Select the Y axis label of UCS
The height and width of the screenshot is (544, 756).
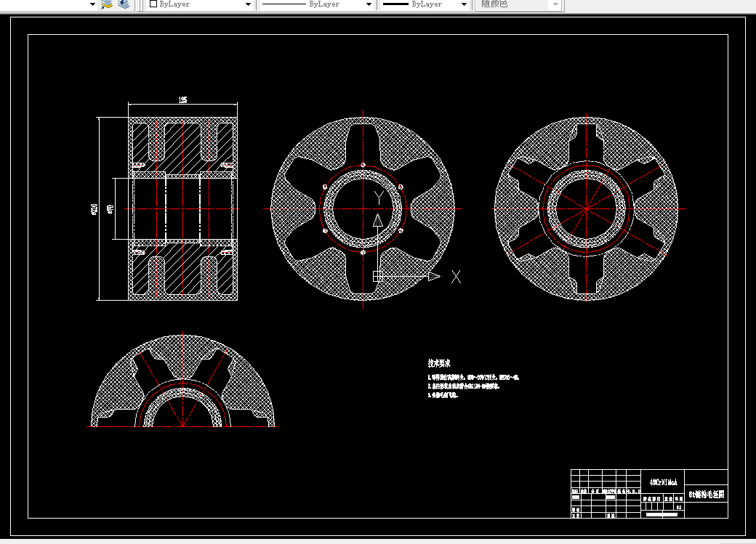click(379, 198)
